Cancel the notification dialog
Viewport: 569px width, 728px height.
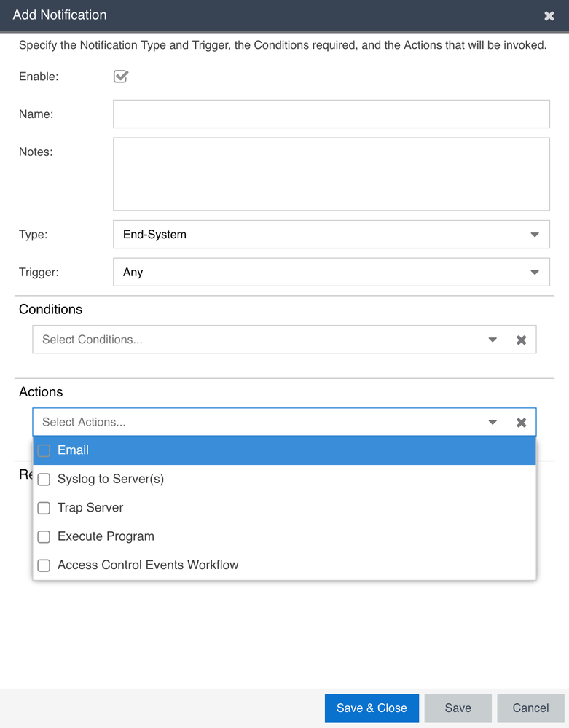click(530, 708)
